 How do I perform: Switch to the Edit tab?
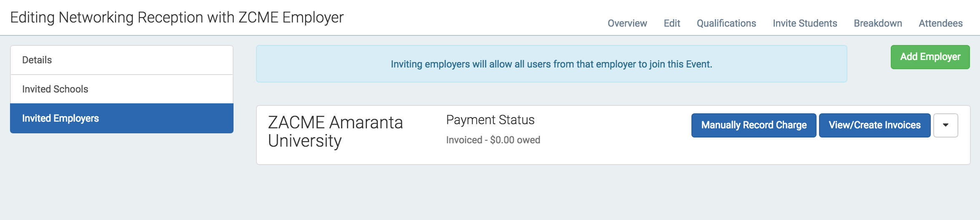tap(672, 23)
